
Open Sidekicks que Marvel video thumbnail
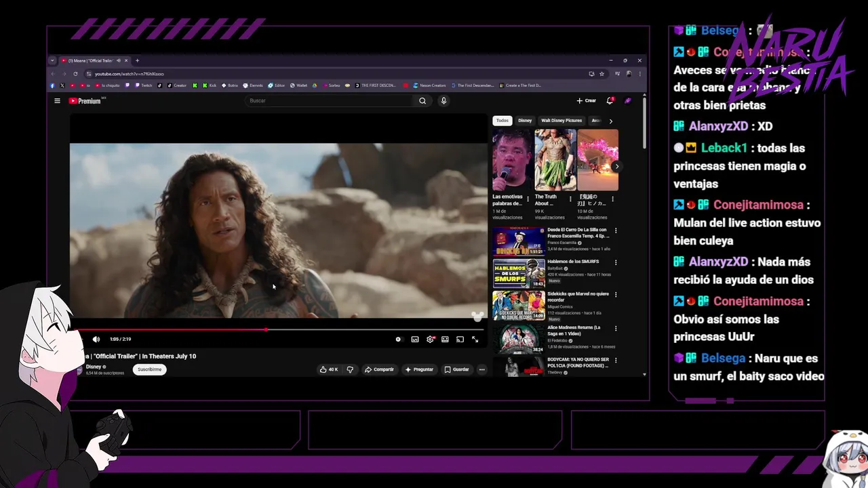(519, 306)
